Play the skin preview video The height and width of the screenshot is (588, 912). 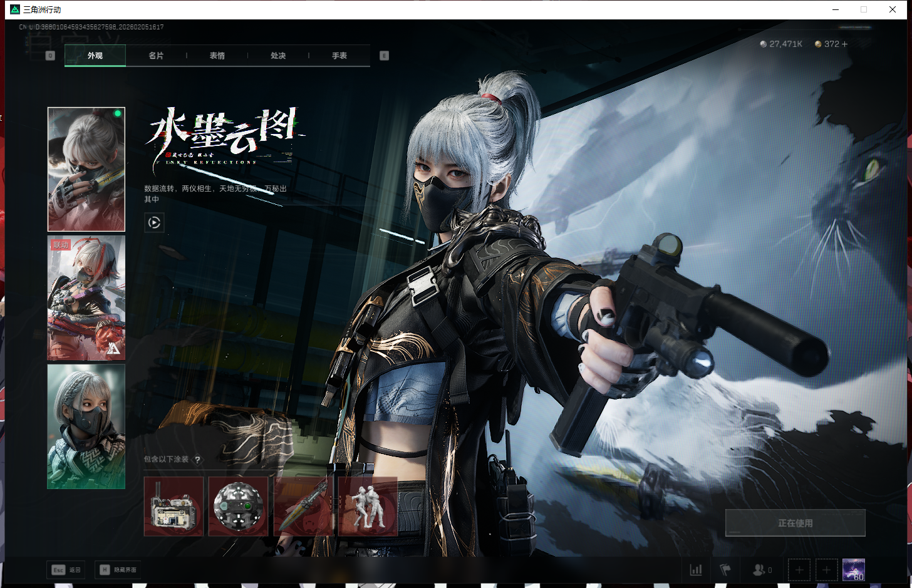(x=154, y=222)
